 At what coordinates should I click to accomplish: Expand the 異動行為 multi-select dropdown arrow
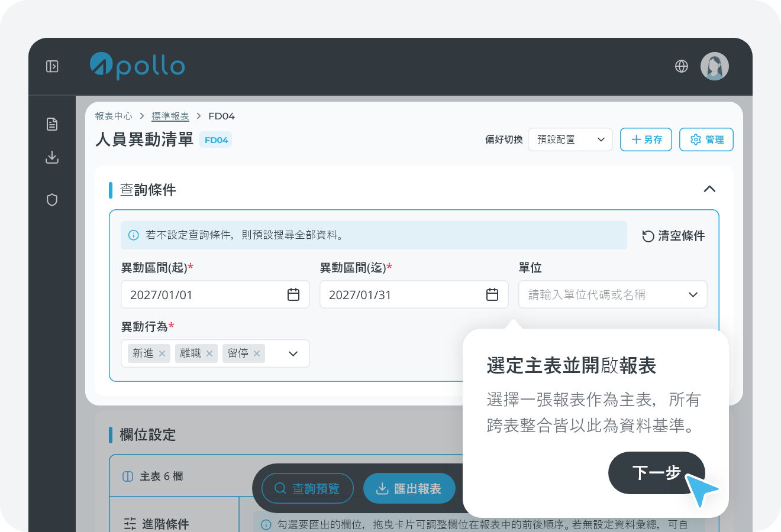coord(293,353)
